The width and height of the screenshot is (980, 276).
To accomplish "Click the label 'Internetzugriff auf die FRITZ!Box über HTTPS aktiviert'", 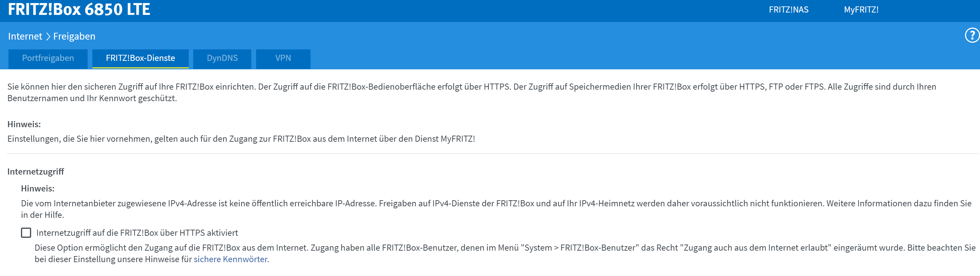I will click(x=137, y=233).
